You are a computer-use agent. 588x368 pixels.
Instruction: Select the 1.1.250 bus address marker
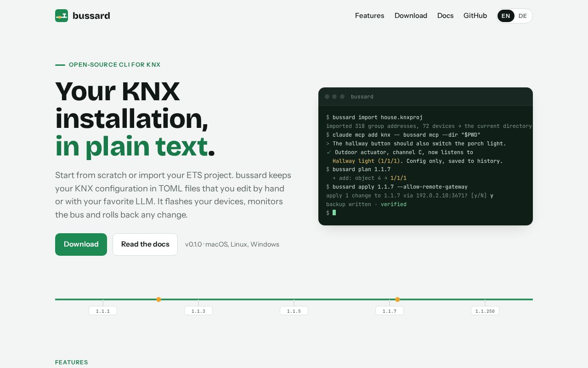[x=485, y=311]
